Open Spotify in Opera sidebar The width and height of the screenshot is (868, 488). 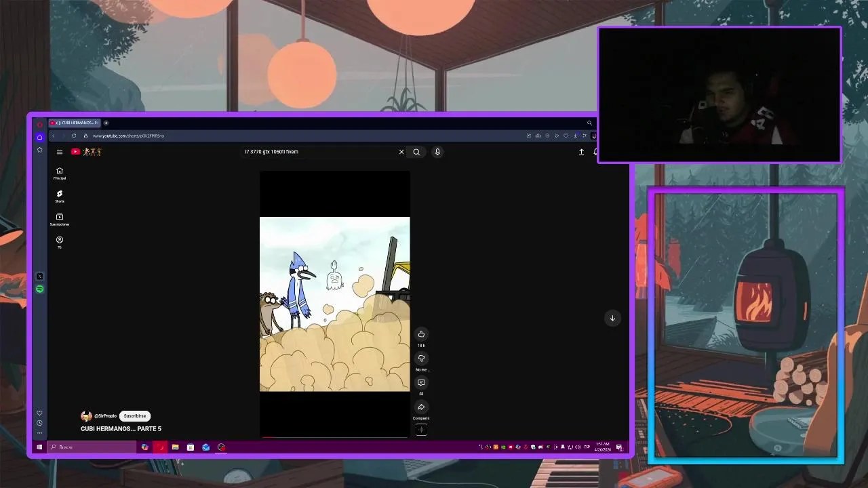coord(39,289)
